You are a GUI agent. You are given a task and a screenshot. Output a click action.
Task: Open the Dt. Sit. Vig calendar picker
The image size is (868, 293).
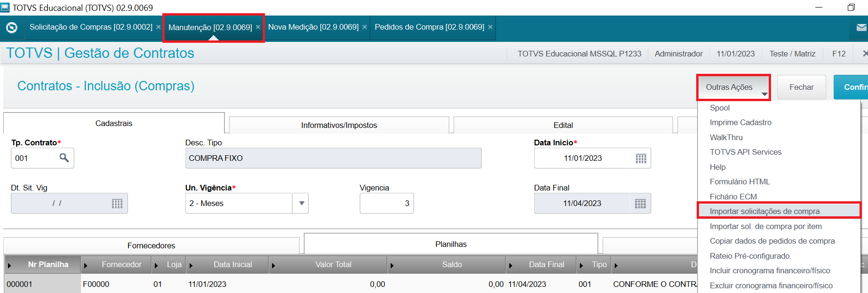(117, 204)
